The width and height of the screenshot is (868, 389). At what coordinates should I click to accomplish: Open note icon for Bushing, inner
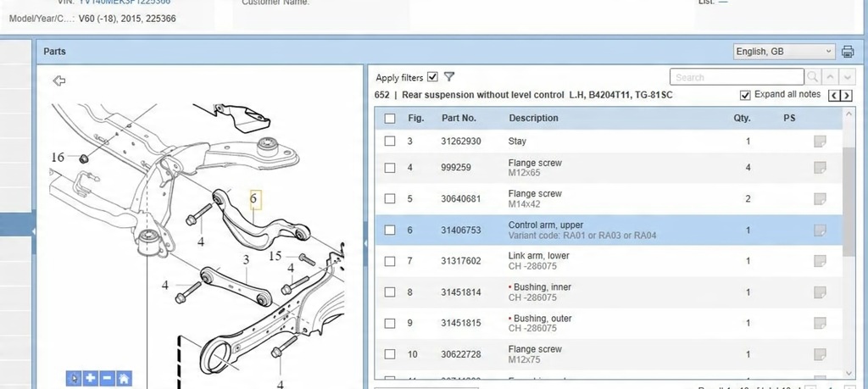point(820,292)
